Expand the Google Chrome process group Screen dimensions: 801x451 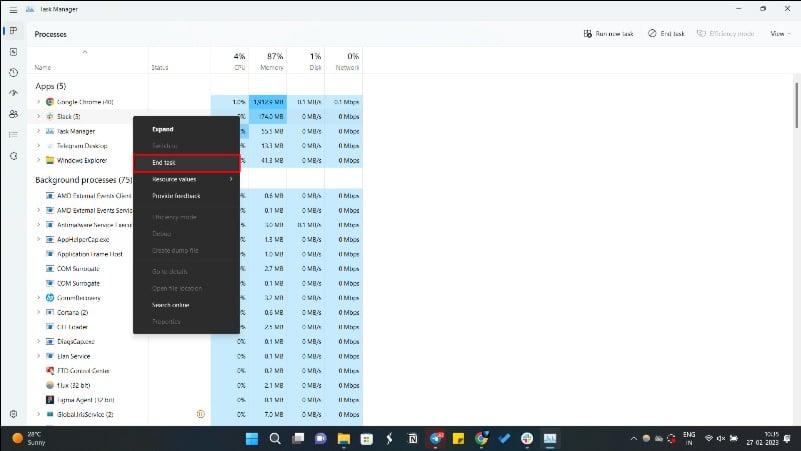[38, 102]
